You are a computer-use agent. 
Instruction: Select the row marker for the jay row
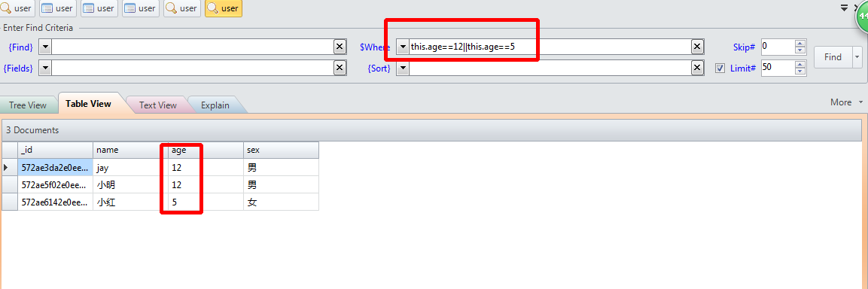tap(10, 167)
